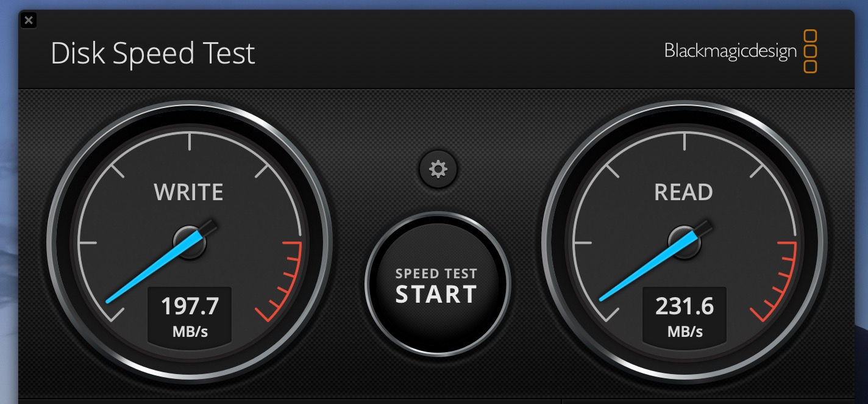Click the 231.6 read speed readout
The image size is (868, 404).
click(x=685, y=306)
